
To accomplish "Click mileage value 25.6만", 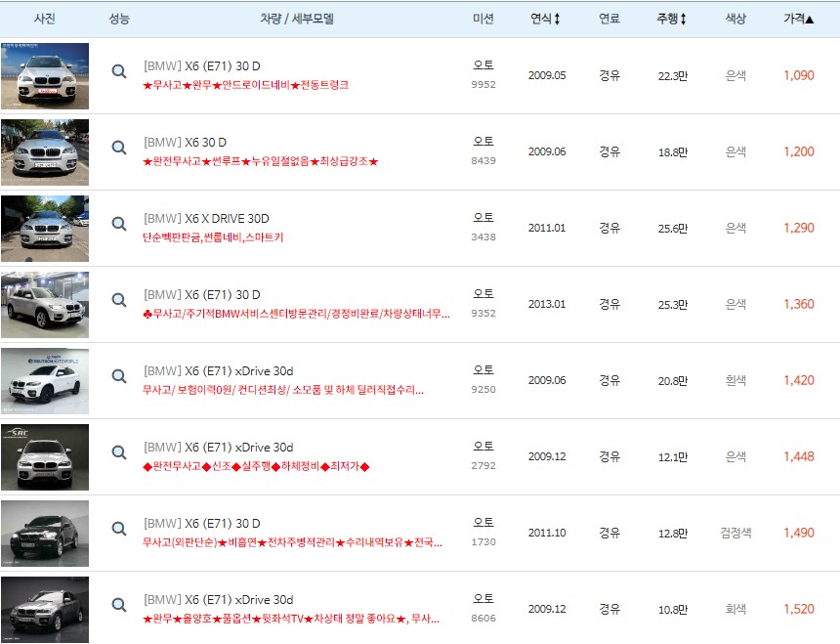I will (673, 229).
